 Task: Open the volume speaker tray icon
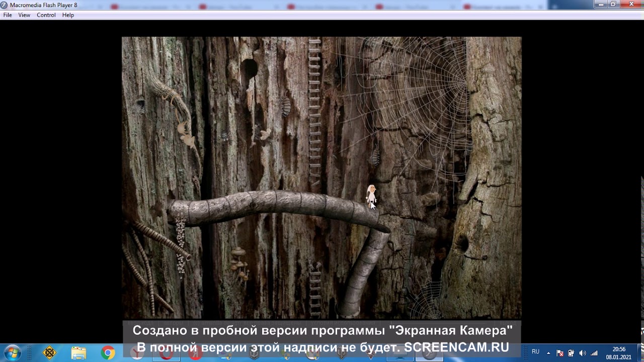coord(582,353)
